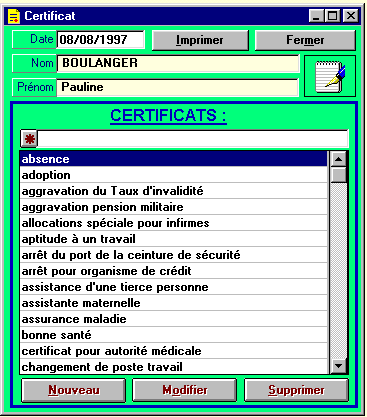The height and width of the screenshot is (417, 367).
Task: Click the Imprimer button
Action: pos(200,40)
